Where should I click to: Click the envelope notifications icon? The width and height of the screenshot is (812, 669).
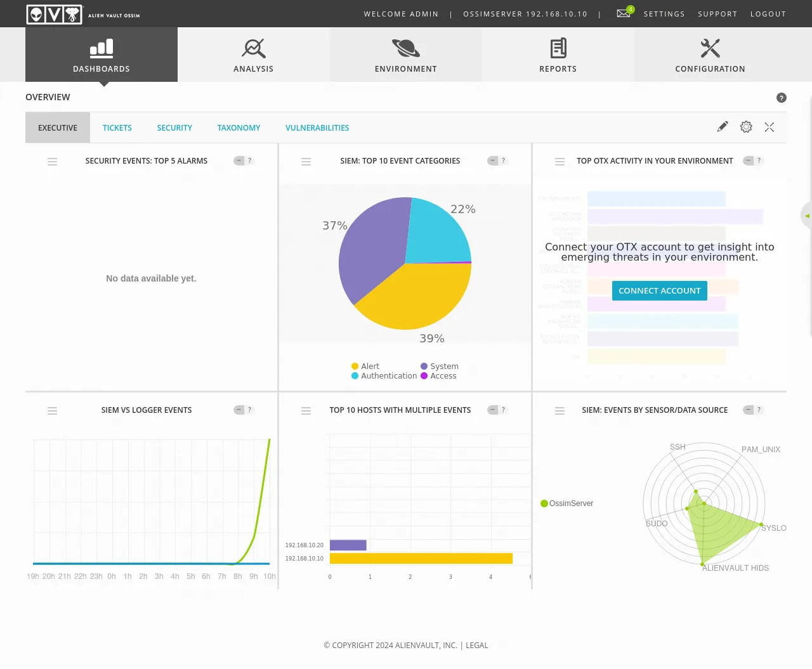tap(624, 13)
